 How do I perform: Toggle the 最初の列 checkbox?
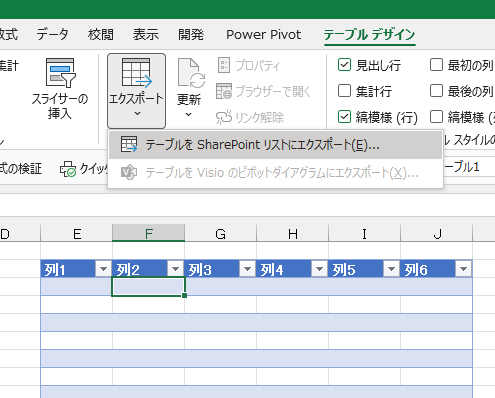[x=436, y=65]
